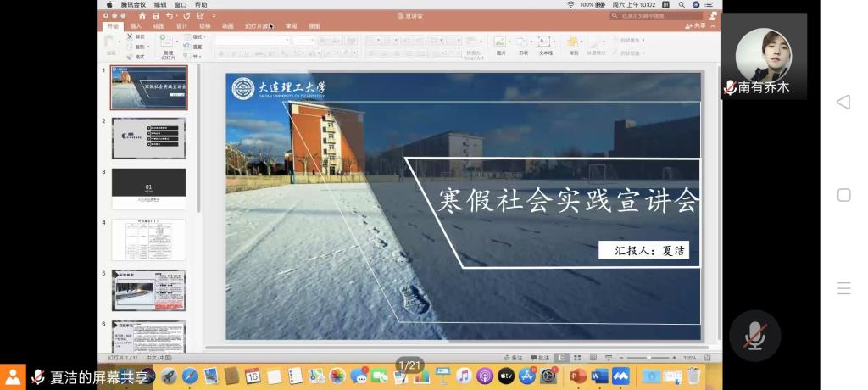Image resolution: width=868 pixels, height=390 pixels.
Task: Open PowerPoint from the Dock
Action: [578, 376]
